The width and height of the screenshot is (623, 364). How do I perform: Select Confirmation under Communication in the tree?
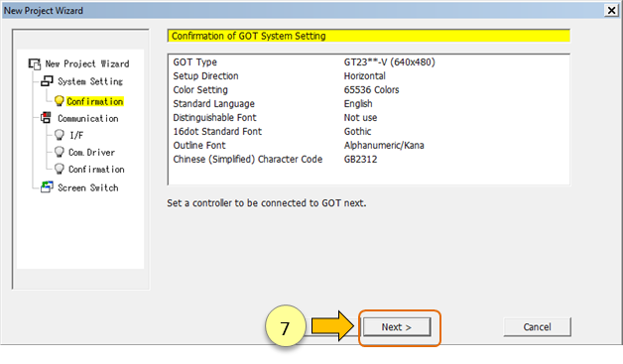[96, 170]
